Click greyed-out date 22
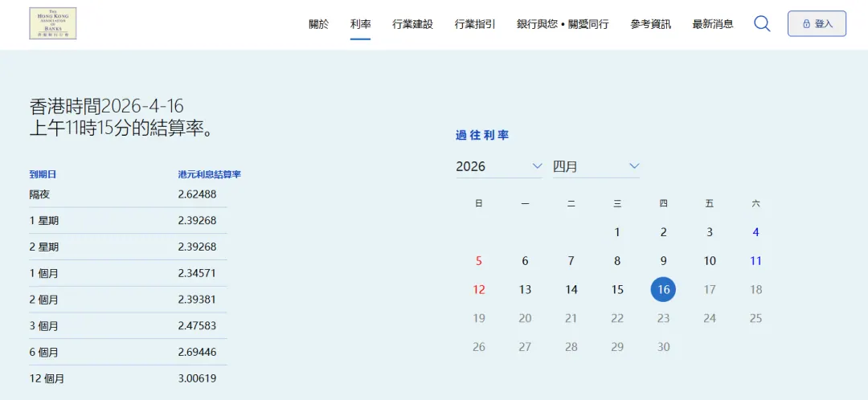 click(617, 318)
